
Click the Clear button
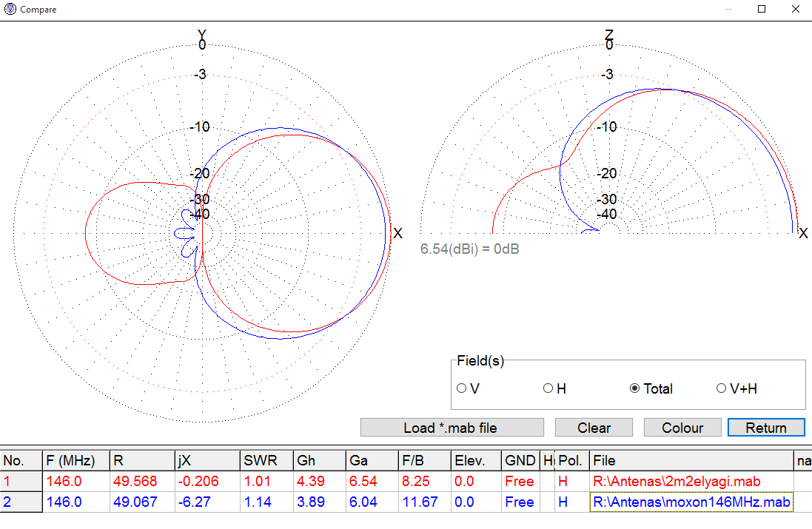[x=594, y=428]
